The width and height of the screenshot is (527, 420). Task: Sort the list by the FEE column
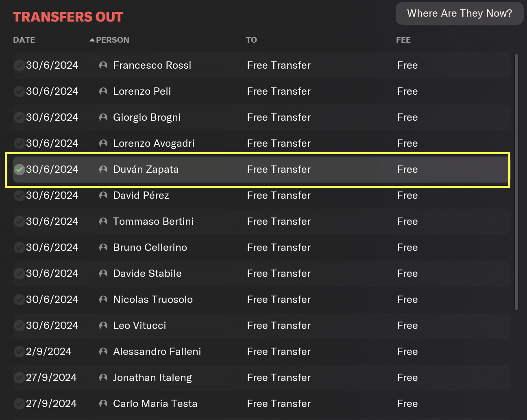click(x=403, y=40)
